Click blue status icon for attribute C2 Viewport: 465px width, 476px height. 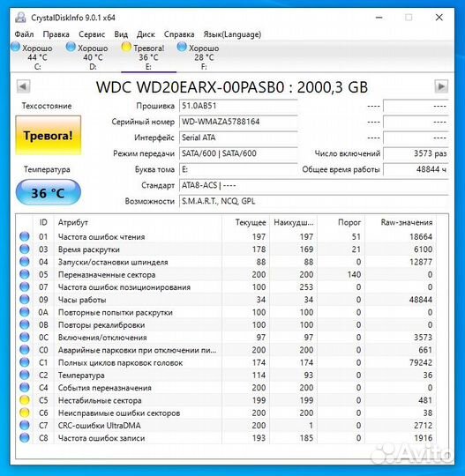[x=25, y=376]
